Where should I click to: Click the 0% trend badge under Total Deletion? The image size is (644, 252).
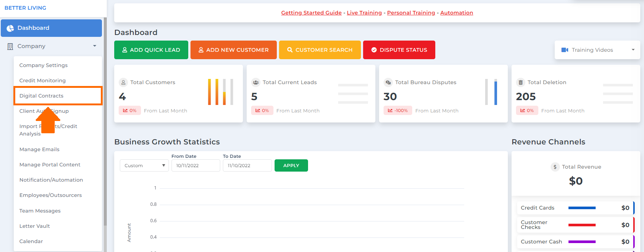click(527, 111)
